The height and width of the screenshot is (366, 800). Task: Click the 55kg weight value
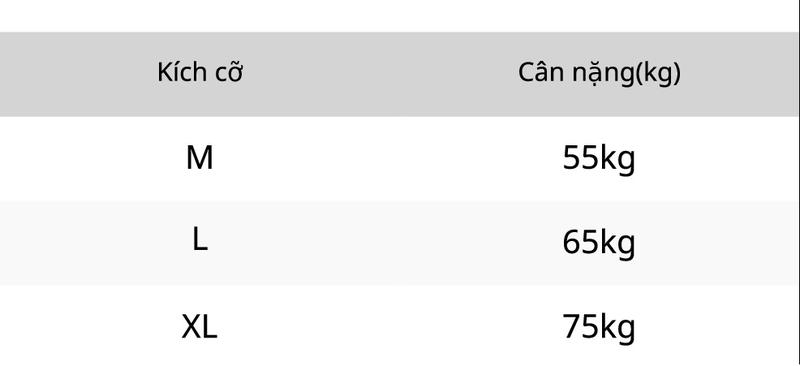pyautogui.click(x=599, y=160)
